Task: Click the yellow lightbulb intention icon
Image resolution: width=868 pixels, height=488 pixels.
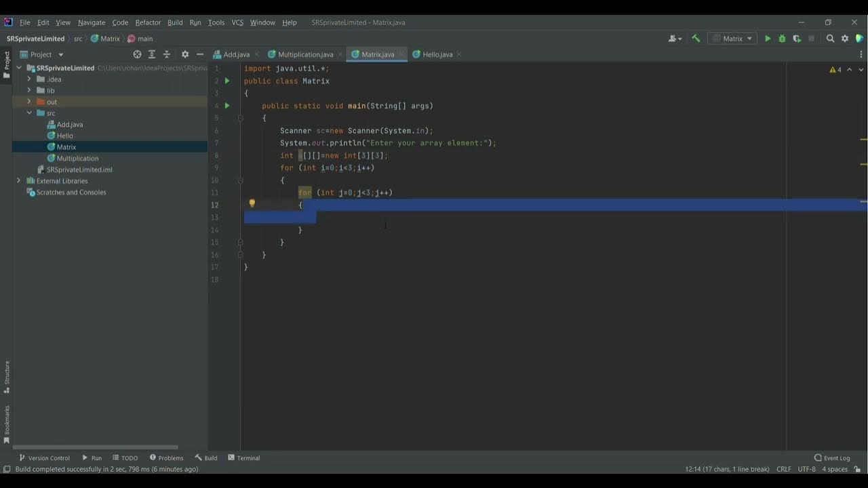Action: (x=252, y=203)
